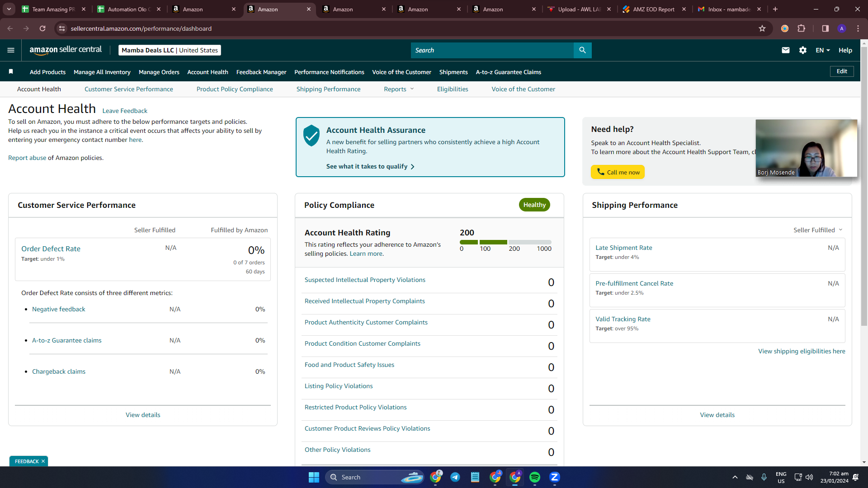
Task: Click the Edit button in the nav bar
Action: point(842,71)
